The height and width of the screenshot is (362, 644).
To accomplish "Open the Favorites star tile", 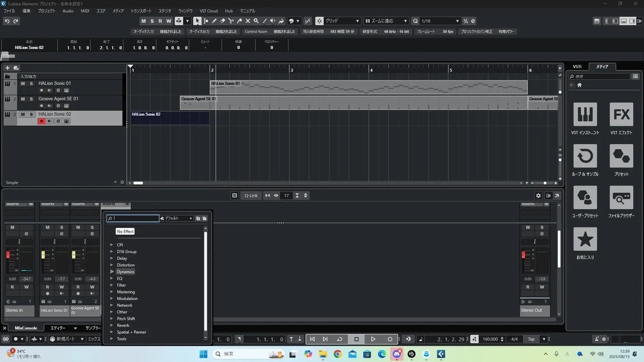I will pos(585,239).
